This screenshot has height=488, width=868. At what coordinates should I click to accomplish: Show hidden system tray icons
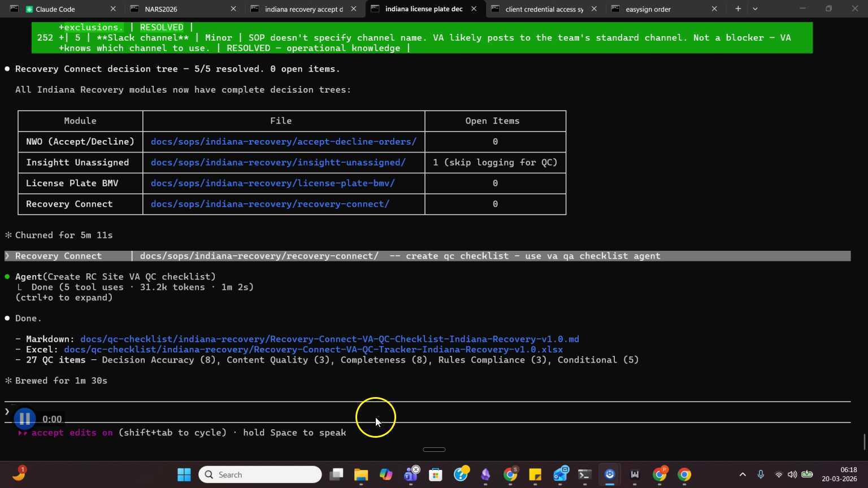pos(743,474)
